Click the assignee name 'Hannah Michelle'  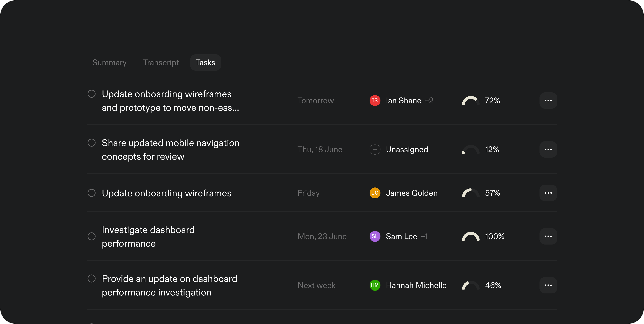(416, 285)
